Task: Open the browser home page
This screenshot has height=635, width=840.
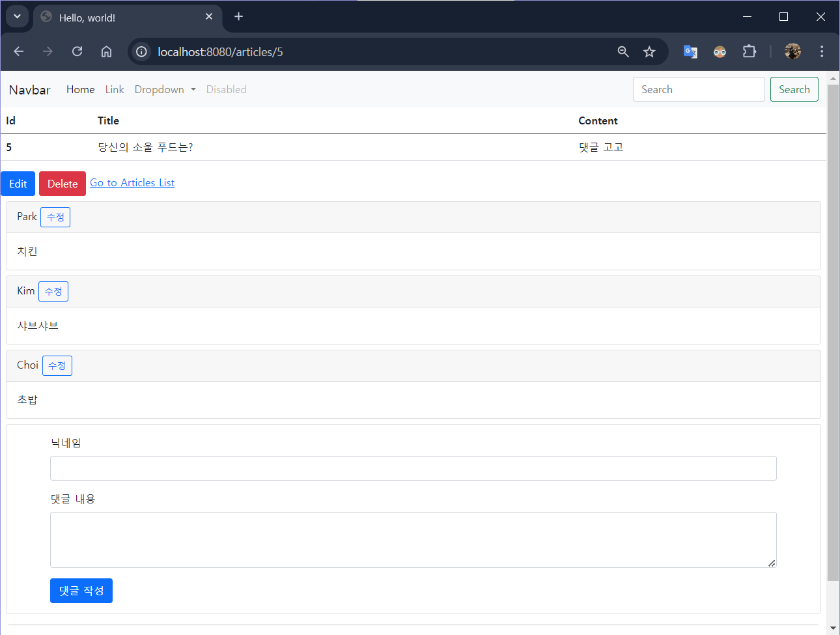Action: (x=106, y=51)
